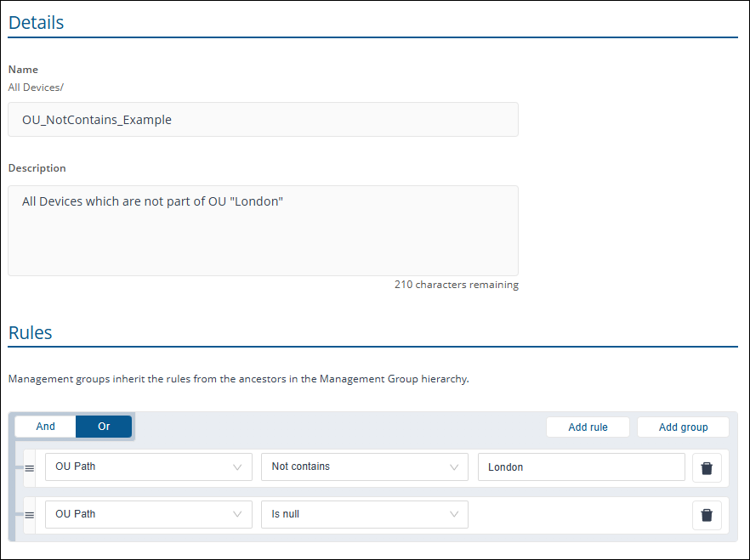Screen dimensions: 750x560
Task: Click the Add group button
Action: pos(683,427)
